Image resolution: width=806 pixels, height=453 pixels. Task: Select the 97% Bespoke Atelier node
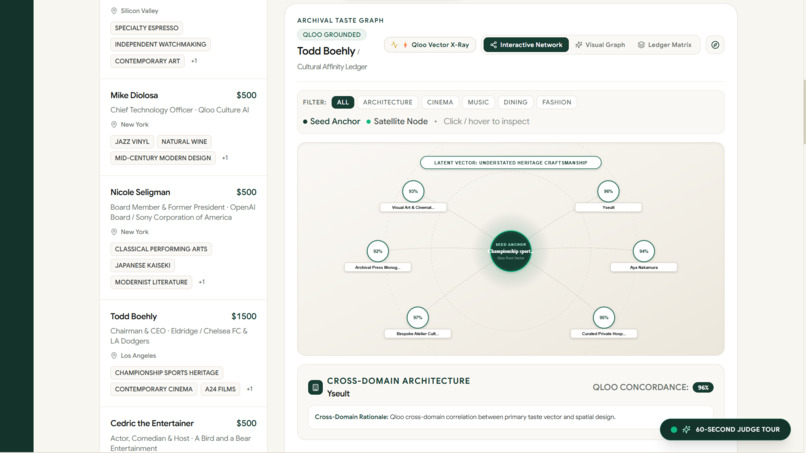click(417, 318)
